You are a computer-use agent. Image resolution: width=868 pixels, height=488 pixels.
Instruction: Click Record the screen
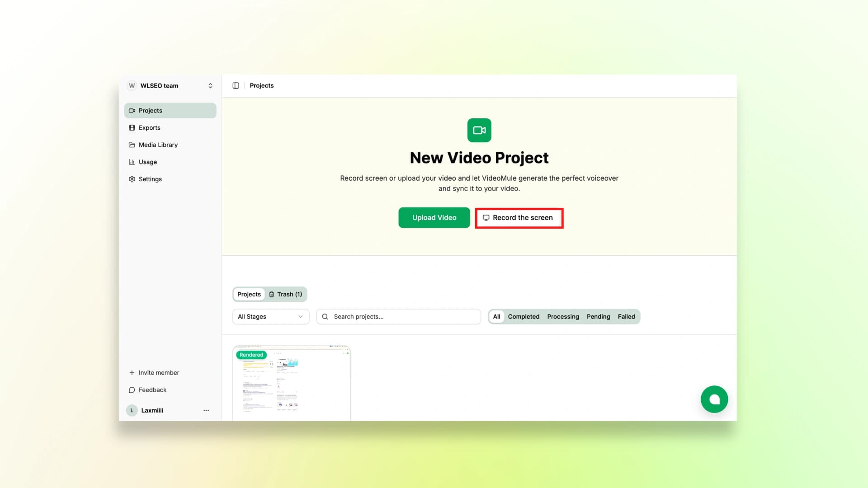click(x=519, y=217)
